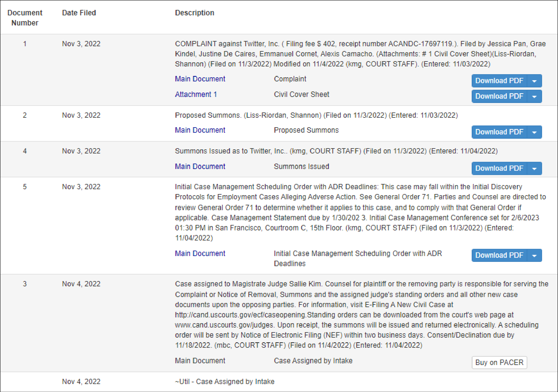Click the Date Filed column header
Image resolution: width=558 pixels, height=392 pixels.
(x=79, y=13)
